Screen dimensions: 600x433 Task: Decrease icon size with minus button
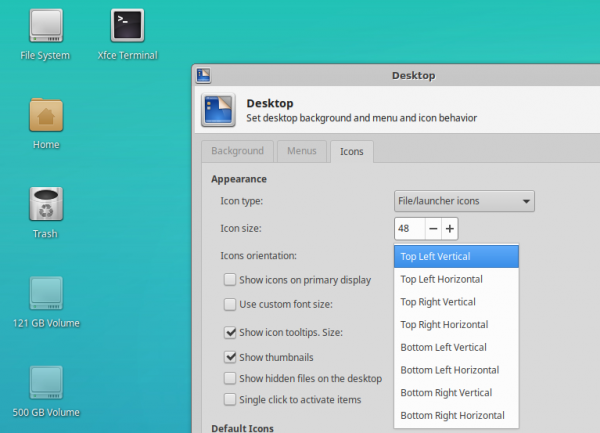click(433, 228)
